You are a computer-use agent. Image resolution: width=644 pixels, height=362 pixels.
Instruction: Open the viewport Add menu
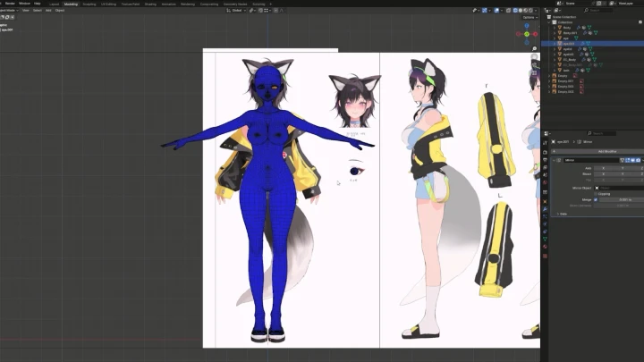(x=48, y=10)
